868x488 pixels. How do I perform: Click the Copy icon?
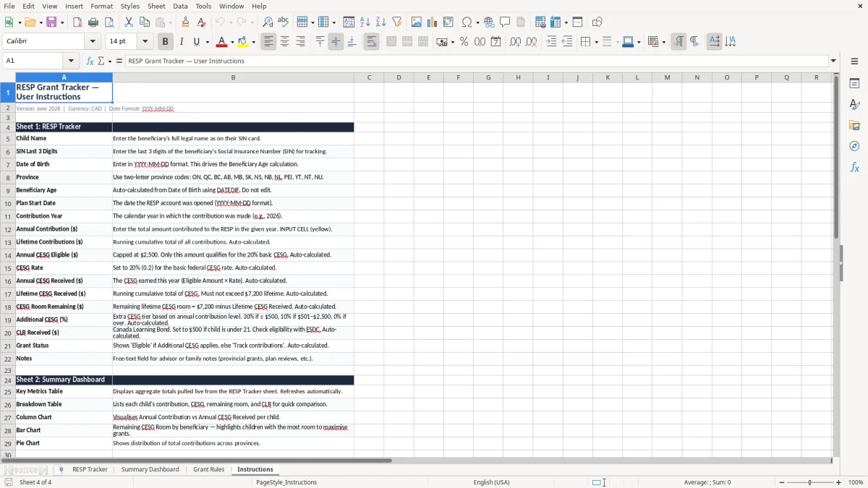[145, 22]
